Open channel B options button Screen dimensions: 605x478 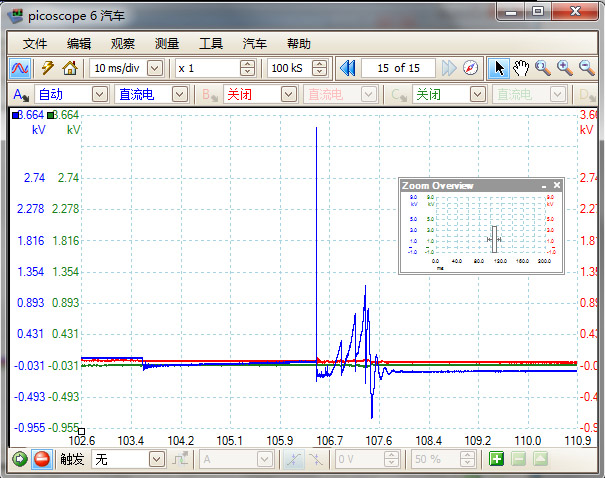coord(210,95)
